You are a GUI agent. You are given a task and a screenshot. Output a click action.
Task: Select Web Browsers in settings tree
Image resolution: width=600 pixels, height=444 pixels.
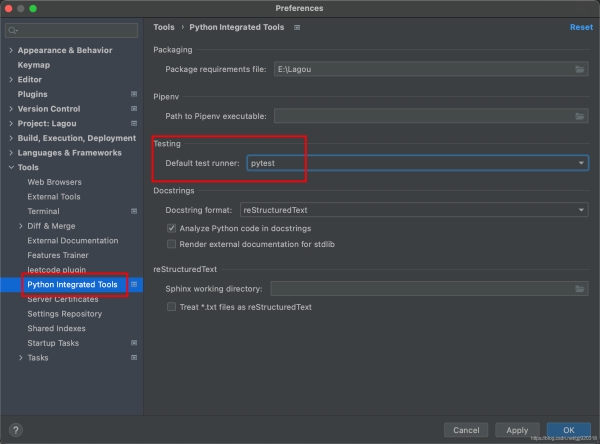point(54,182)
